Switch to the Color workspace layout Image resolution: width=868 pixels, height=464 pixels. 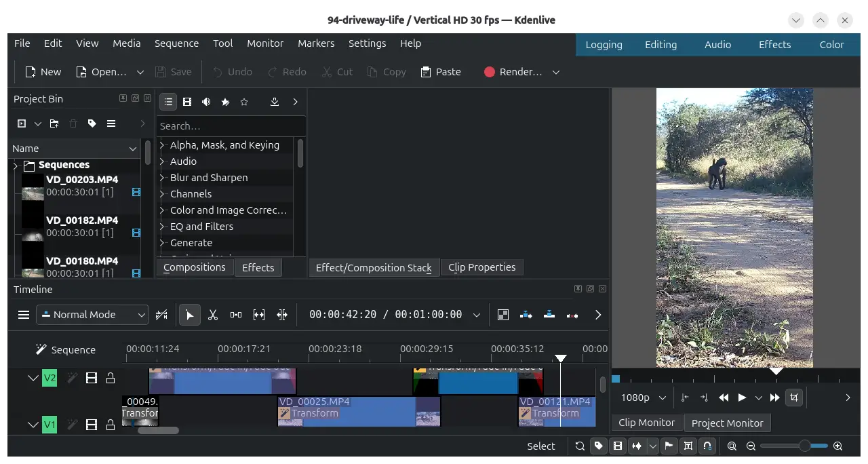tap(831, 45)
